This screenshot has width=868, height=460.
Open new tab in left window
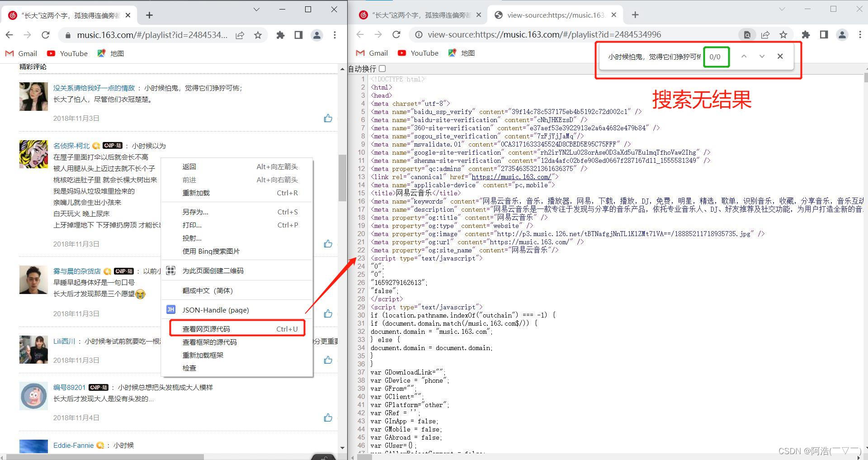149,15
